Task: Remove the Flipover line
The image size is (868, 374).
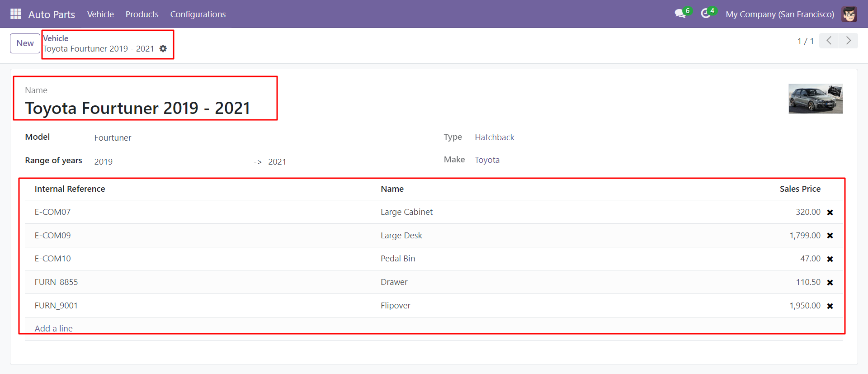Action: pos(830,306)
